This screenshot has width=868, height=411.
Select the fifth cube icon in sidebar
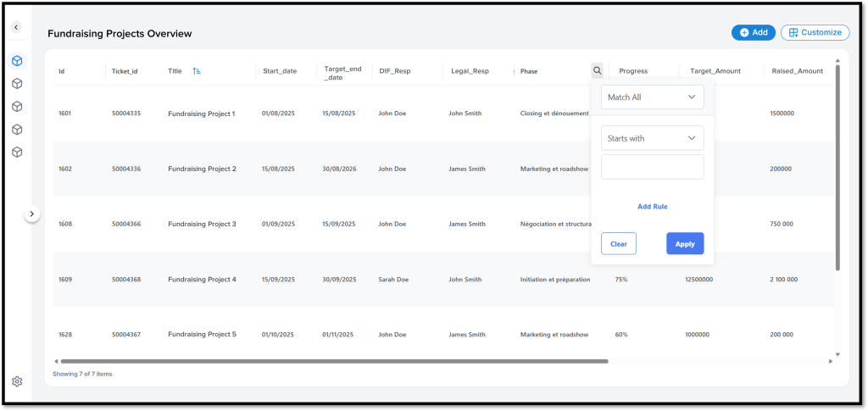(17, 153)
